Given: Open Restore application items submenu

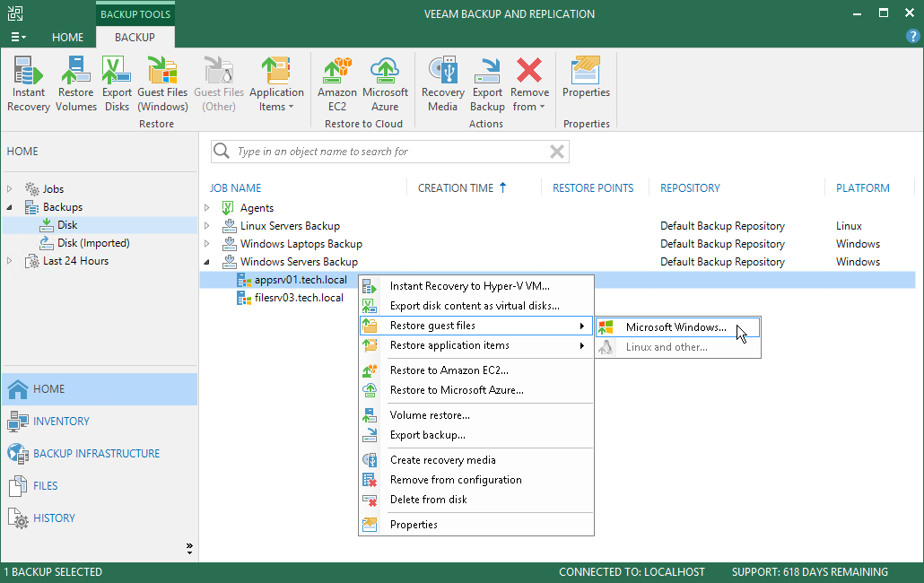Looking at the screenshot, I should [476, 345].
